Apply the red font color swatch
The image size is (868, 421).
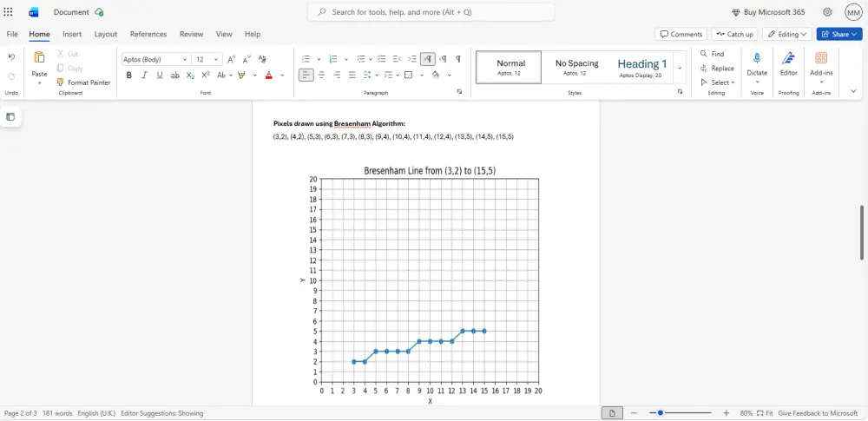click(268, 75)
